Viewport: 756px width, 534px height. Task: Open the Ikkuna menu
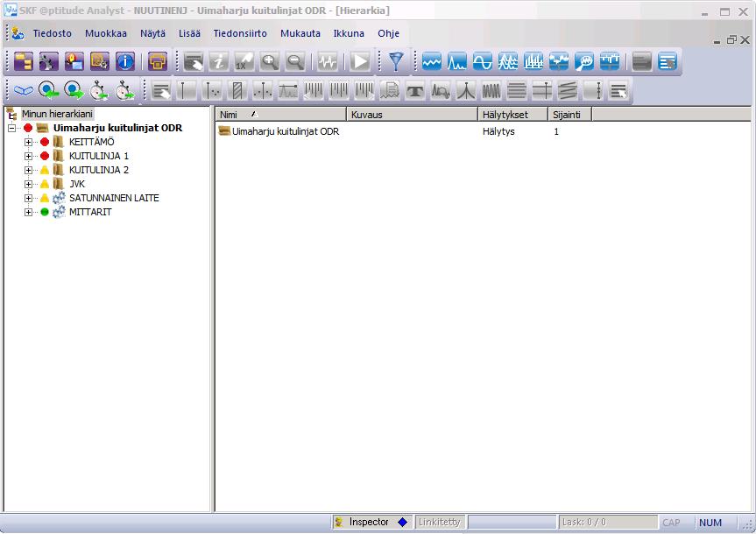tap(349, 33)
